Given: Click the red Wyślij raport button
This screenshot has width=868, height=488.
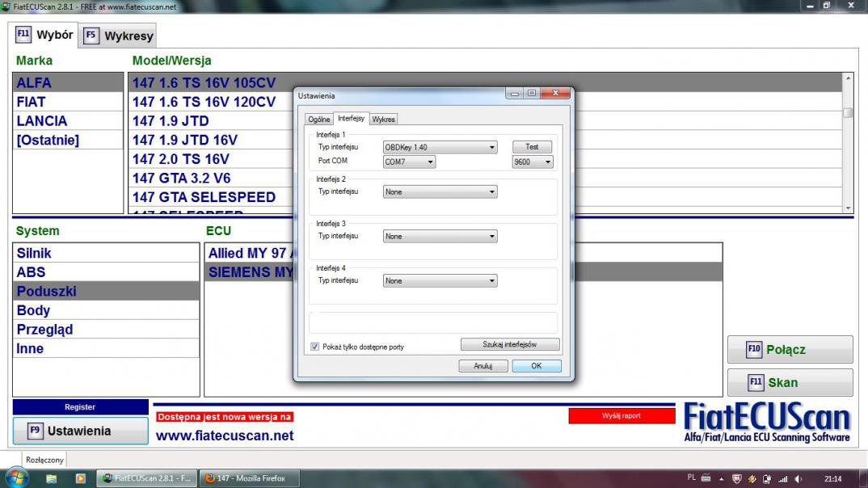Looking at the screenshot, I should click(x=622, y=415).
